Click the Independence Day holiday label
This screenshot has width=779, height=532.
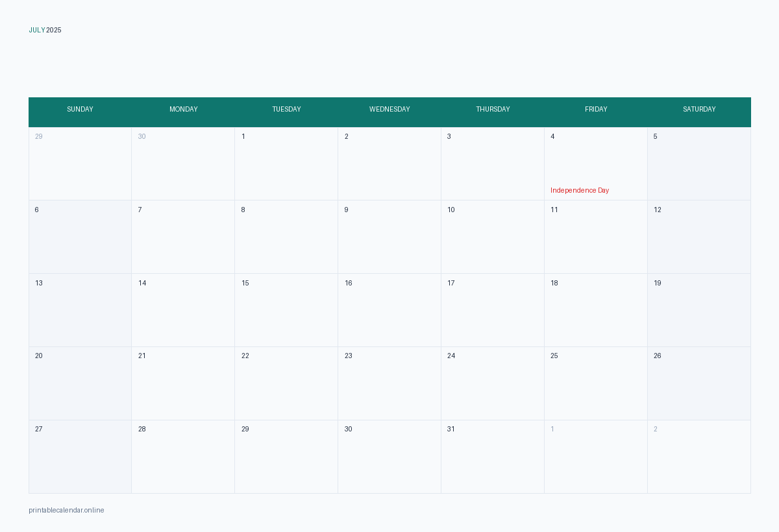580,190
